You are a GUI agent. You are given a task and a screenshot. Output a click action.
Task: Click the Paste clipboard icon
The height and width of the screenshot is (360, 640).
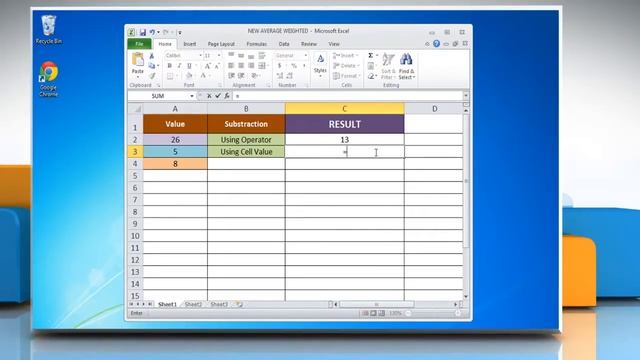pos(138,60)
